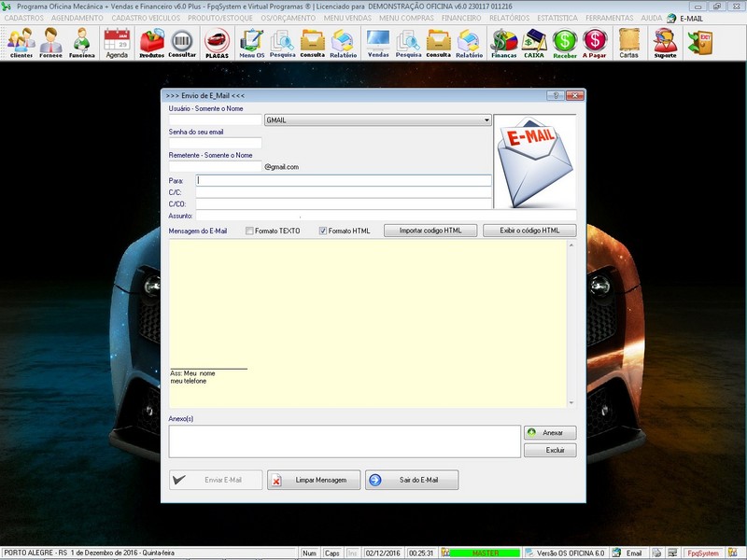The image size is (747, 560).
Task: Click the E-MAIL envelope image
Action: click(x=535, y=161)
